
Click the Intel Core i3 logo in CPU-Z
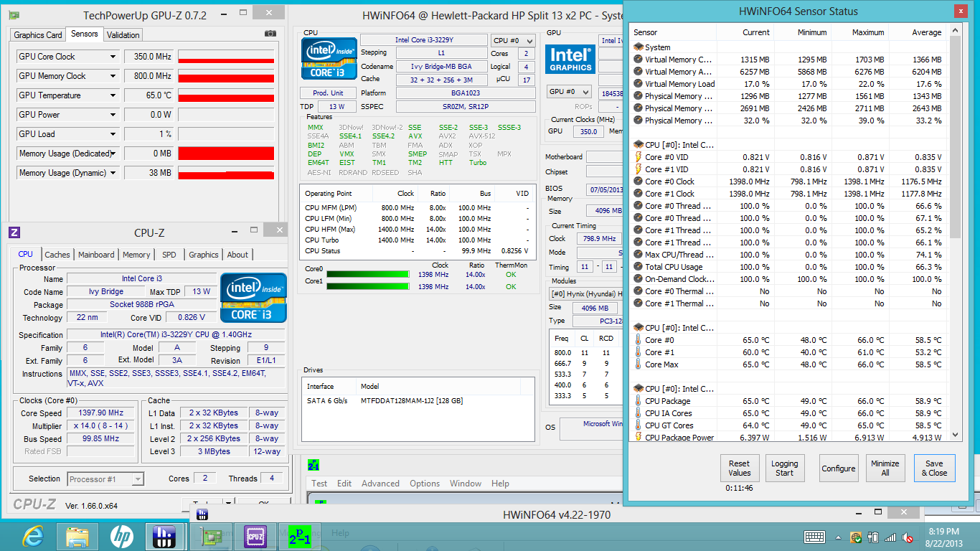(253, 297)
